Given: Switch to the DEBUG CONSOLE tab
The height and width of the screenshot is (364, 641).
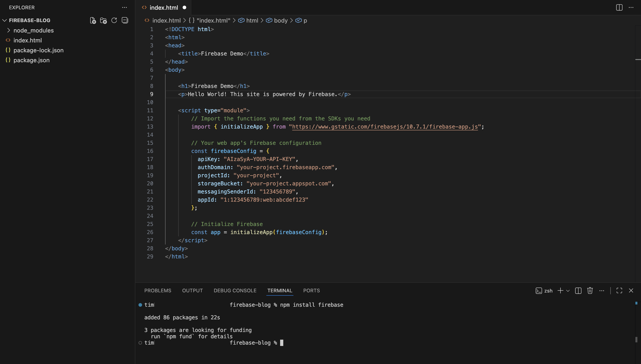Looking at the screenshot, I should click(x=235, y=290).
